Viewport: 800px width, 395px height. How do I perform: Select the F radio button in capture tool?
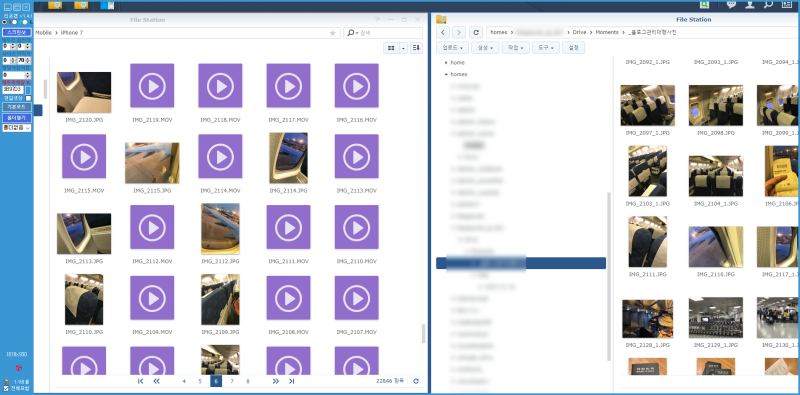[14, 22]
